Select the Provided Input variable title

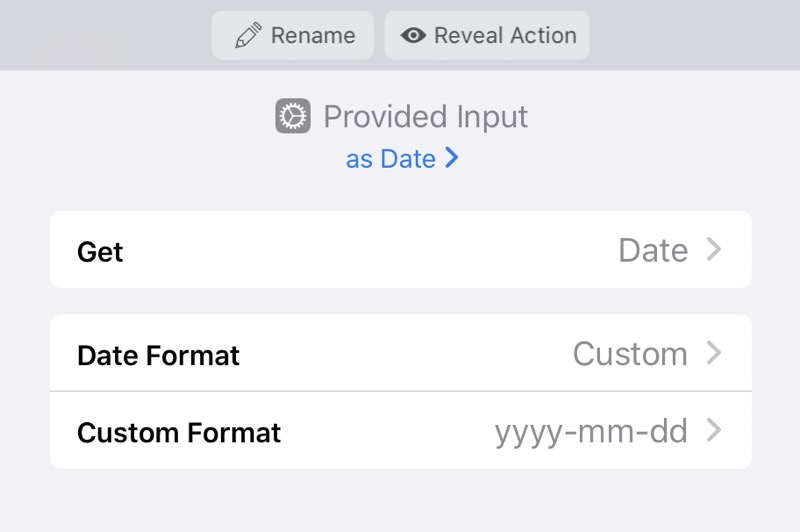[425, 117]
